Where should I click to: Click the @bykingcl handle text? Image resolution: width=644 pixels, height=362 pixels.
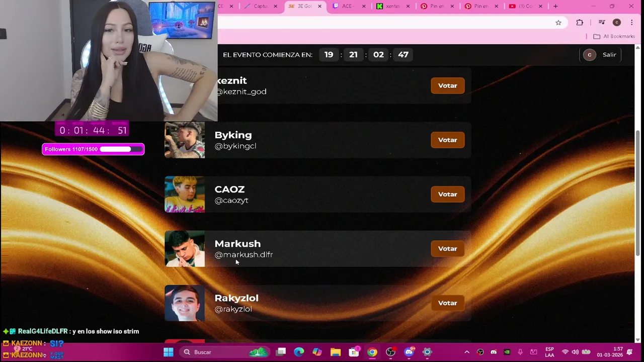point(235,146)
